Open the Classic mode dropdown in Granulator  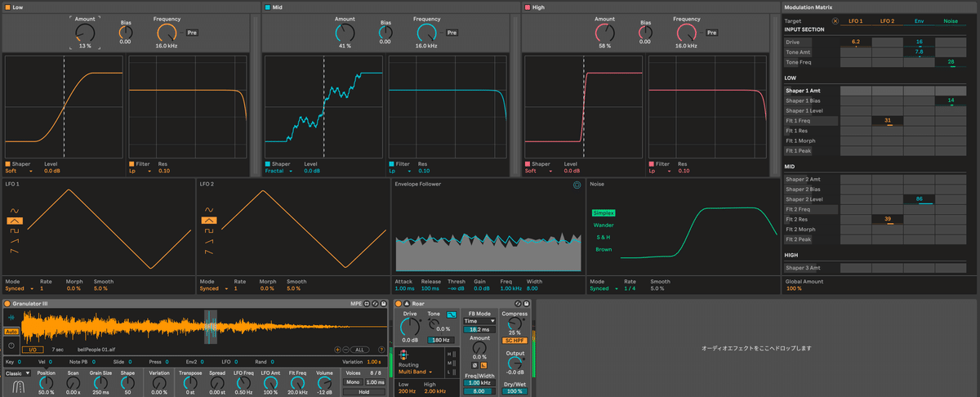click(x=16, y=373)
